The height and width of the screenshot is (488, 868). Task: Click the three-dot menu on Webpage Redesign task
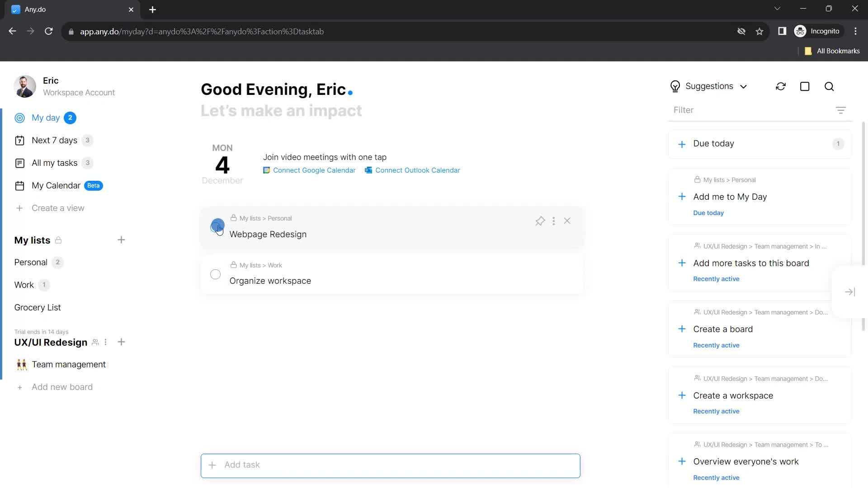pyautogui.click(x=554, y=221)
